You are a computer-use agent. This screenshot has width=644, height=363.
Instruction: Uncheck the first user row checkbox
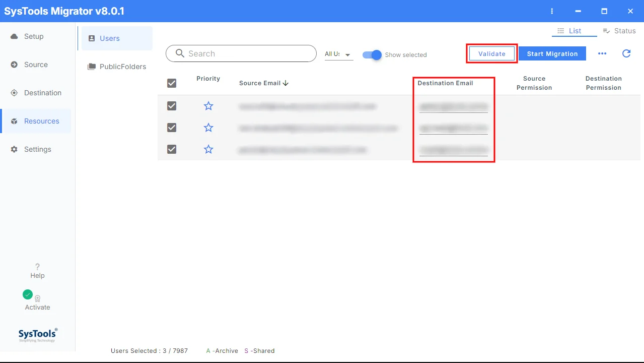[x=172, y=106]
